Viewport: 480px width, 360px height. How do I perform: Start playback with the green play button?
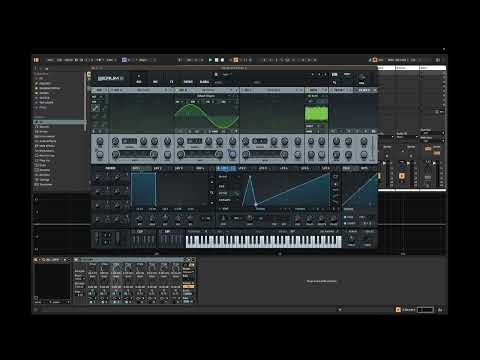click(x=210, y=60)
